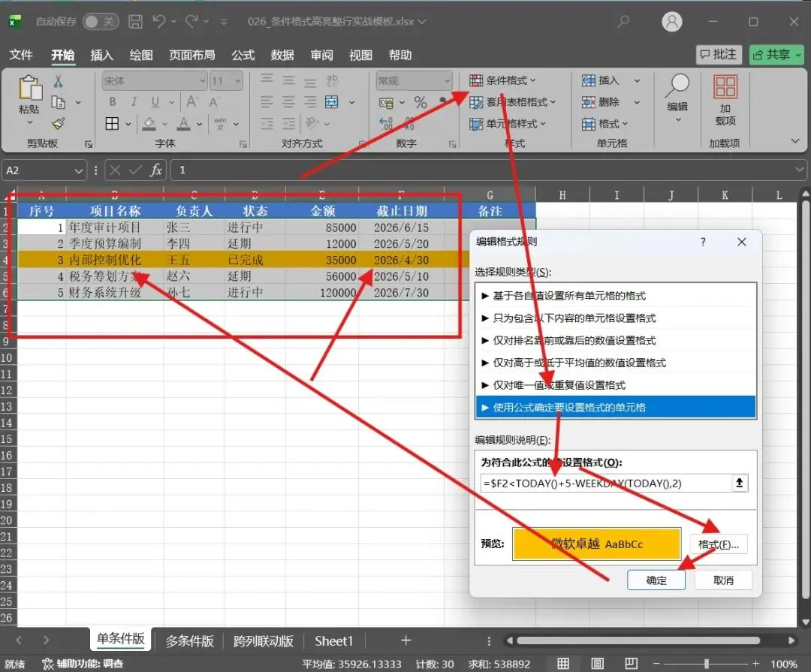Click the Borders icon in font group
The width and height of the screenshot is (811, 672).
point(112,124)
